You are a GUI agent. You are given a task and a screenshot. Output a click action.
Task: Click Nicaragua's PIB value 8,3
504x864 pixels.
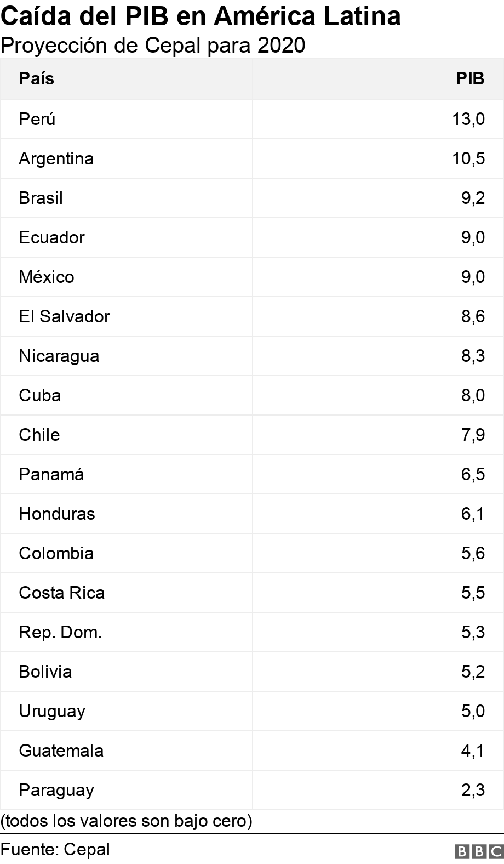(473, 356)
